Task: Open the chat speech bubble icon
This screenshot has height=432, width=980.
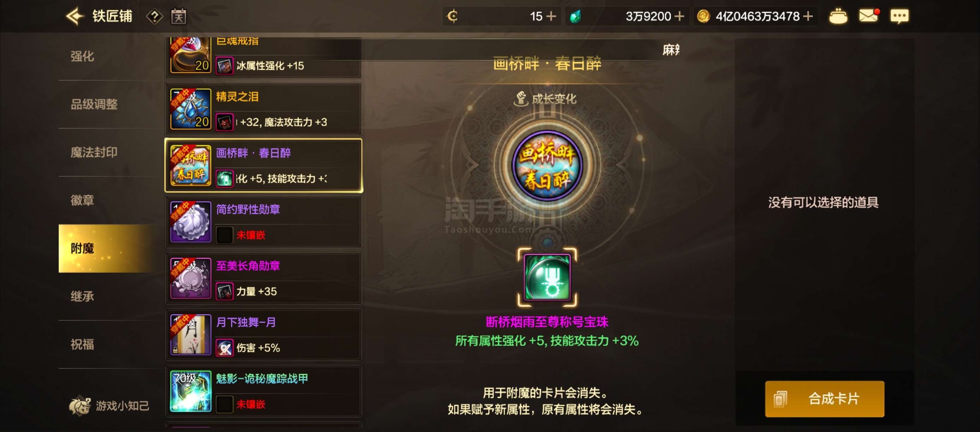Action: [900, 16]
